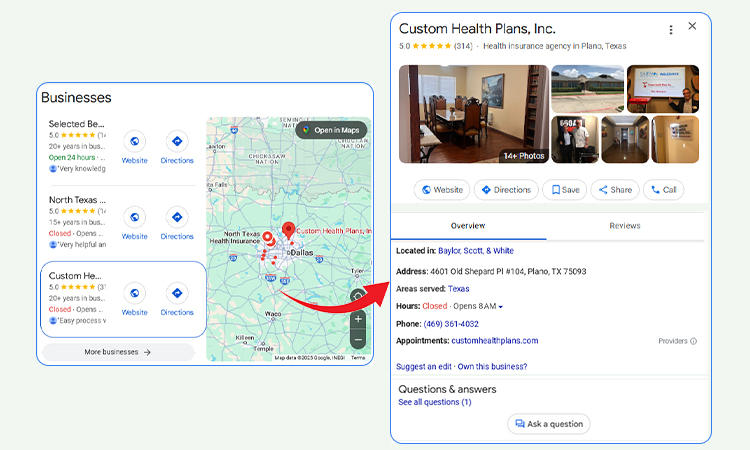Image resolution: width=750 pixels, height=450 pixels.
Task: Click the North Texas Health Insurance map pin
Action: [268, 237]
